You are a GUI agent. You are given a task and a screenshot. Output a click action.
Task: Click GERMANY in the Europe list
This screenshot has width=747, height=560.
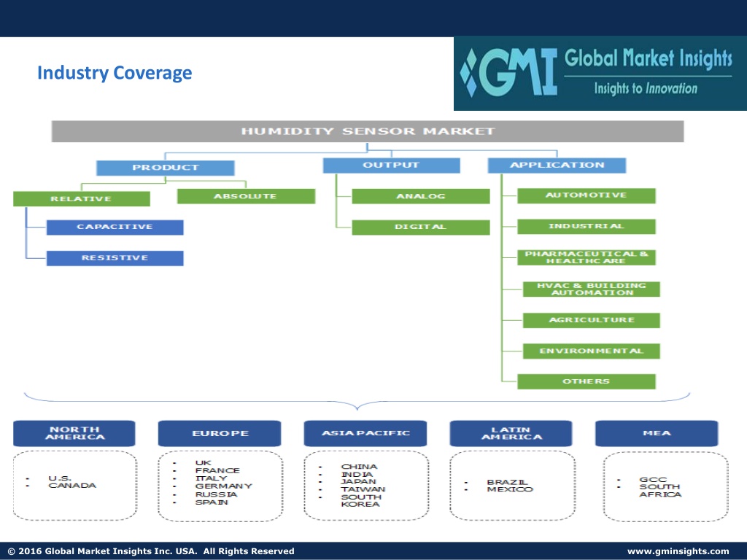point(224,486)
